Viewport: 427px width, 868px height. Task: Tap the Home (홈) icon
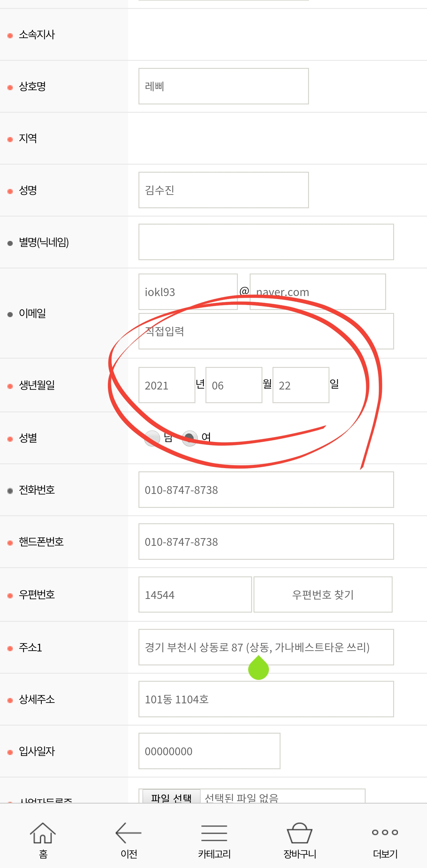[x=43, y=833]
